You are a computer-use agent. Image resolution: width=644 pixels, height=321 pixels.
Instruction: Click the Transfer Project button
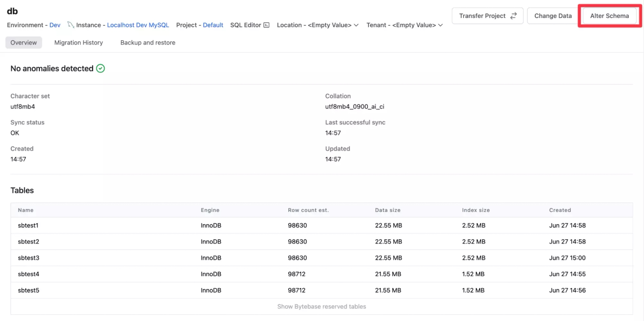coord(487,16)
